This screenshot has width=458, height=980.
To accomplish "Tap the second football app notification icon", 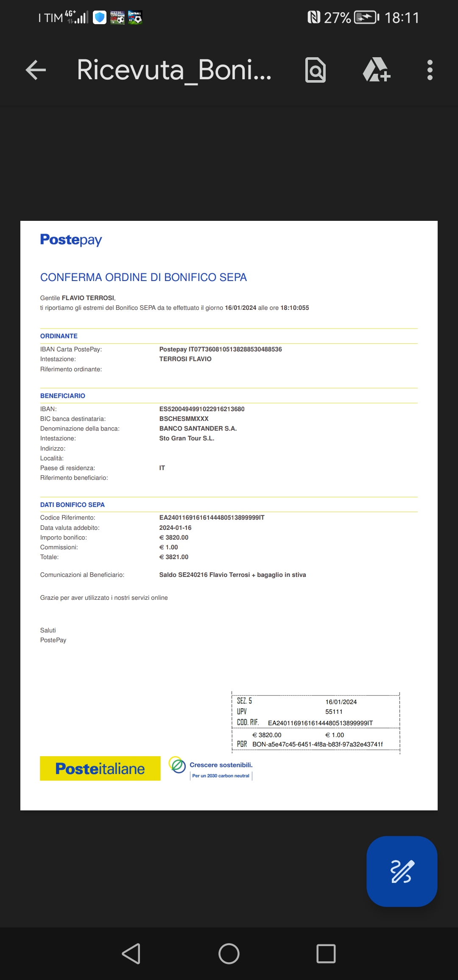I will tap(135, 17).
